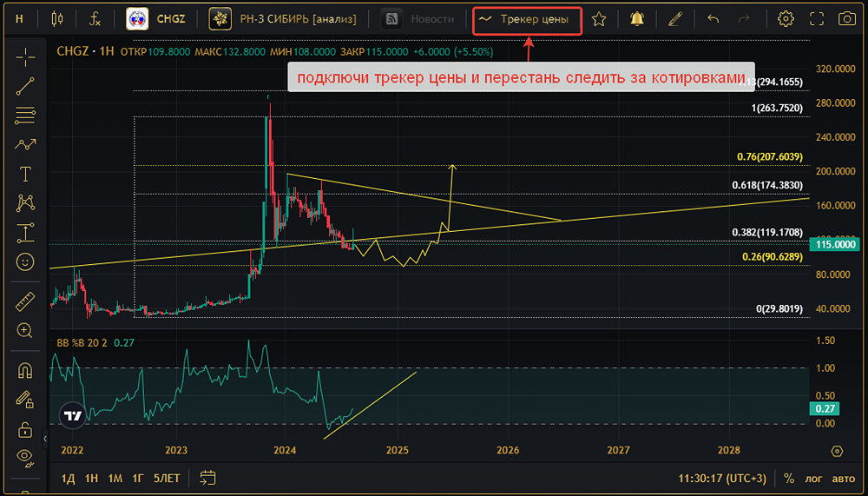Click the BB %B 20 2 indicator label
Screen dimensions: 868x496
[x=82, y=343]
